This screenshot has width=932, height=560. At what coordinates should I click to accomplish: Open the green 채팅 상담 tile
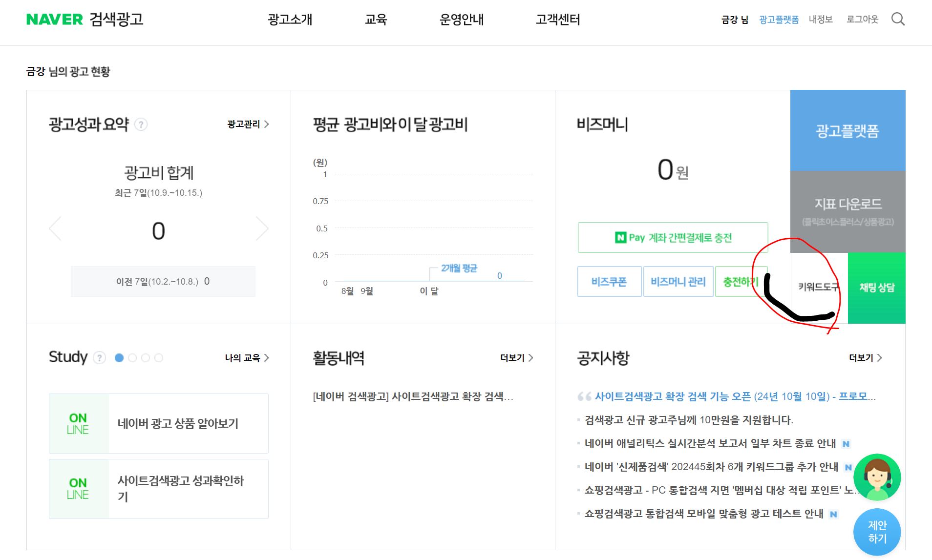[877, 288]
